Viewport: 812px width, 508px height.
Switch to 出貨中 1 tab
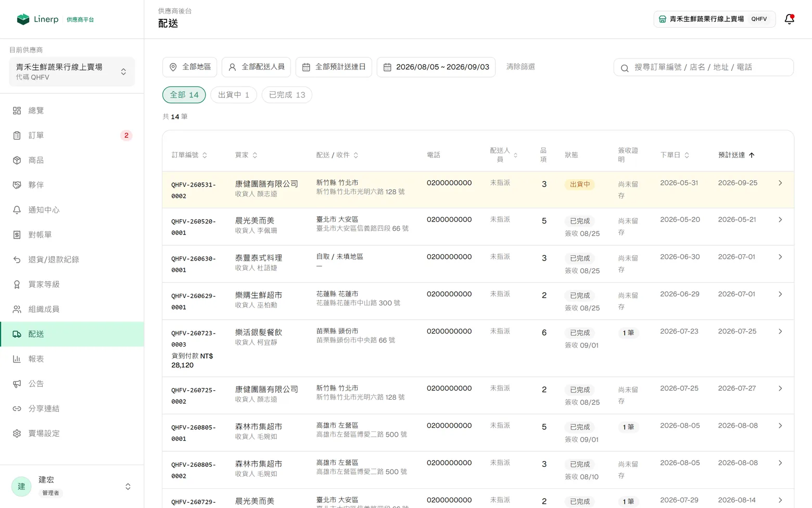tap(234, 95)
